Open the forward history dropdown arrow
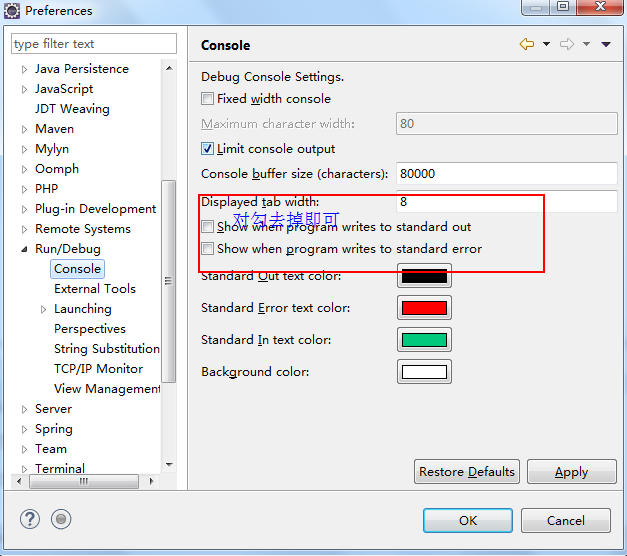Viewport: 627px width, 556px height. click(586, 44)
